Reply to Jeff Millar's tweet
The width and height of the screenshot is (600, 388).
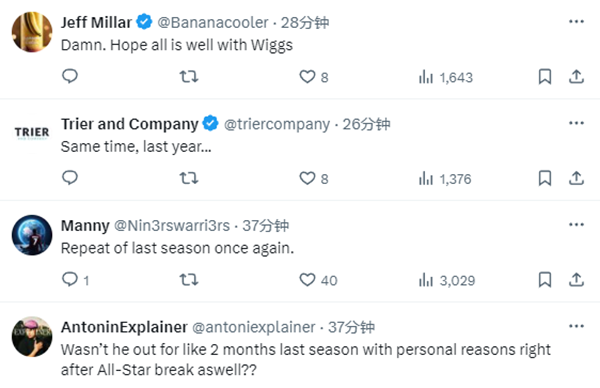[x=70, y=77]
